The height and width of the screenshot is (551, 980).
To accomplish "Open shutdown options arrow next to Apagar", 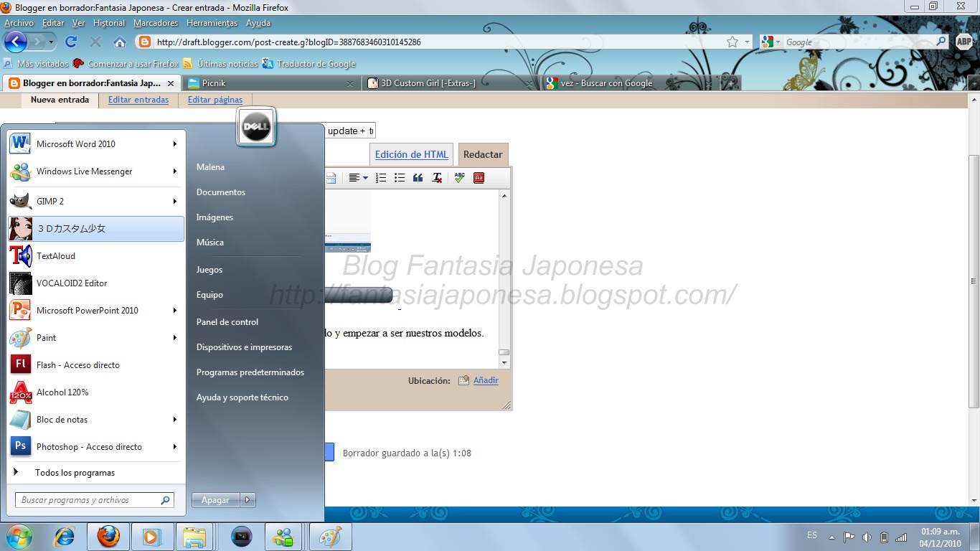I will [248, 500].
